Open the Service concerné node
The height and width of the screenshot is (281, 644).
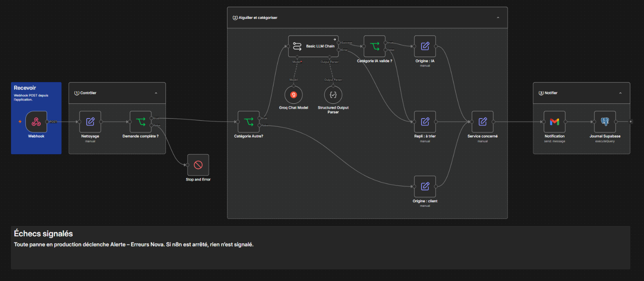(483, 121)
